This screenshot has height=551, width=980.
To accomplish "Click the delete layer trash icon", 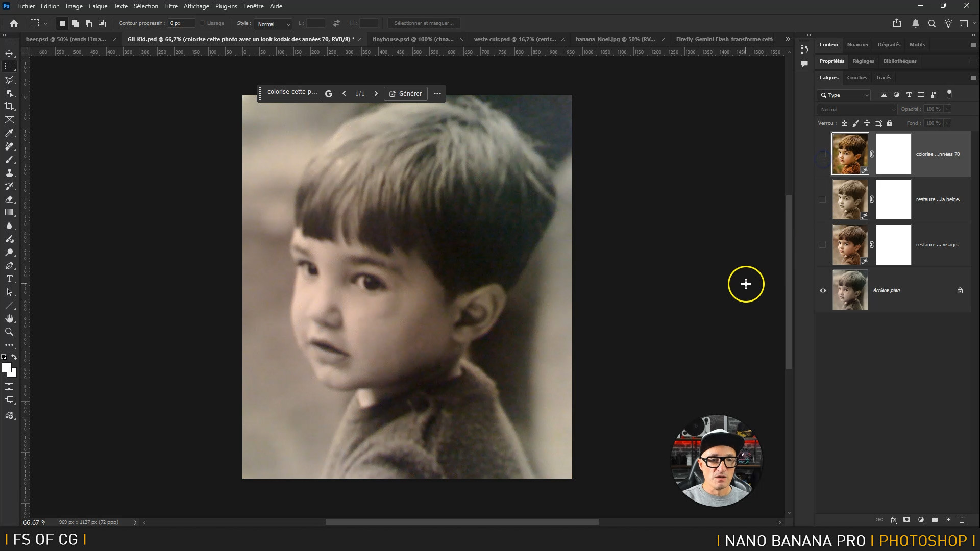I will [x=962, y=520].
